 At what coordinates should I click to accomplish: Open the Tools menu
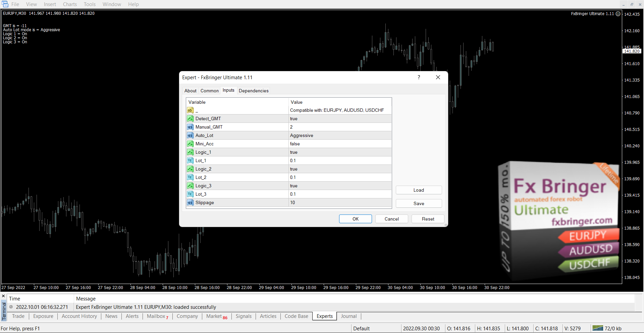click(90, 4)
